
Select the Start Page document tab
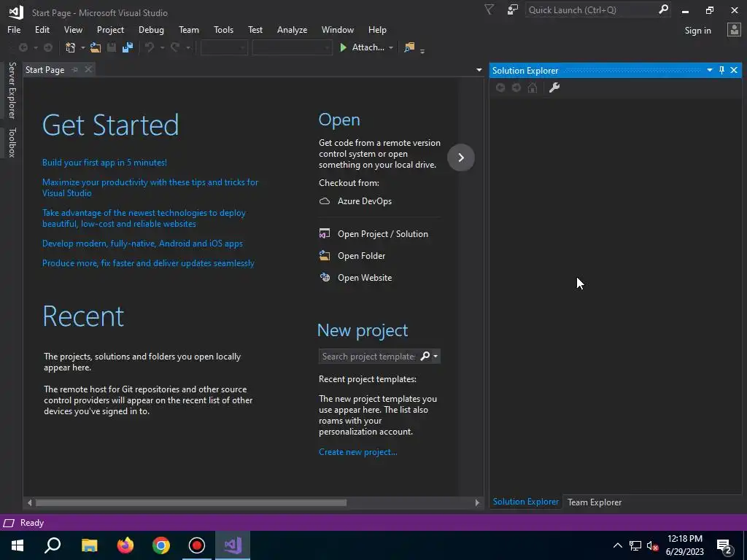[x=44, y=69]
